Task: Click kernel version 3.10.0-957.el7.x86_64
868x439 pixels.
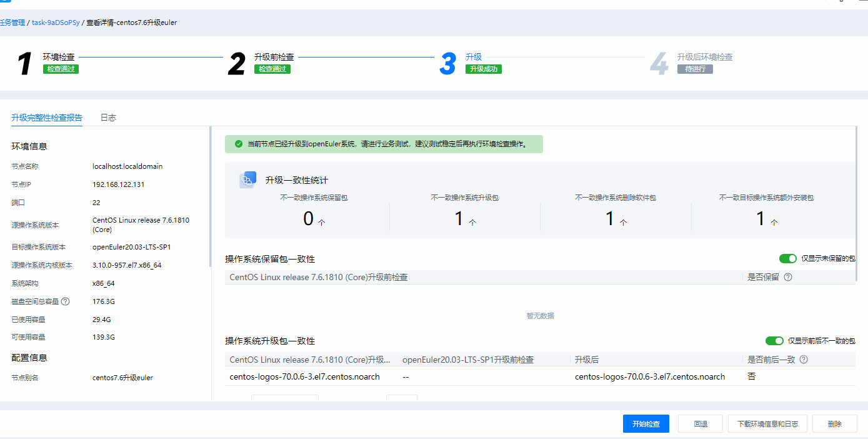Action: (x=127, y=265)
